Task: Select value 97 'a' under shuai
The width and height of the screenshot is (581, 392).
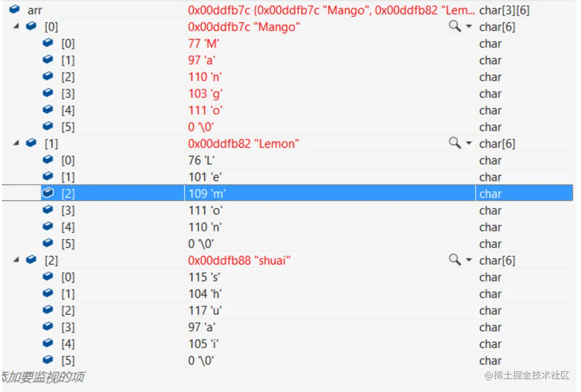Action: pos(202,327)
